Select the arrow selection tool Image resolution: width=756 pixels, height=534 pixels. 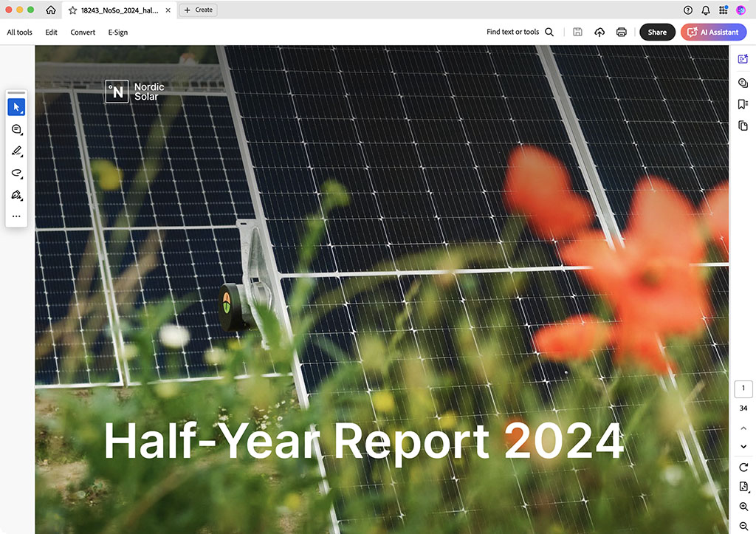[x=16, y=108]
